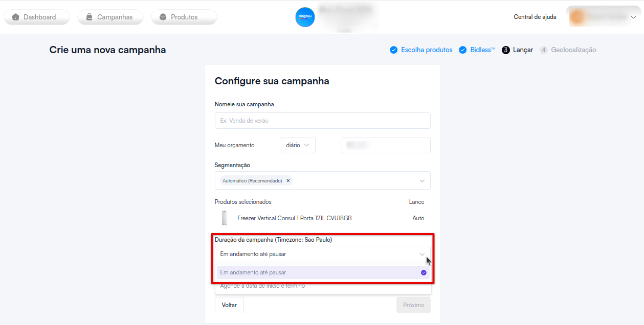Click the Campanhas bag icon
This screenshot has width=644, height=325.
tap(90, 17)
